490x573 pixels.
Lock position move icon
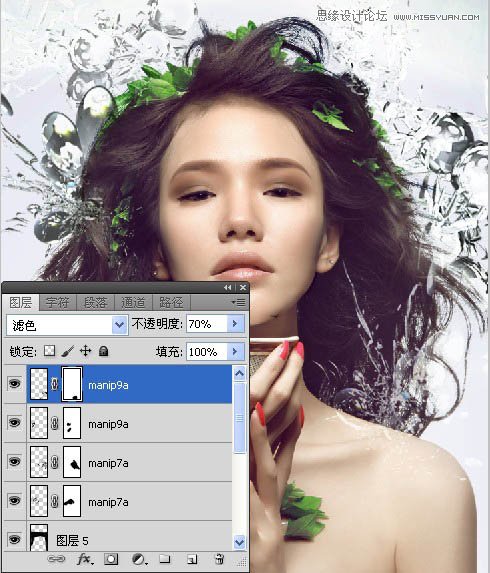point(86,351)
